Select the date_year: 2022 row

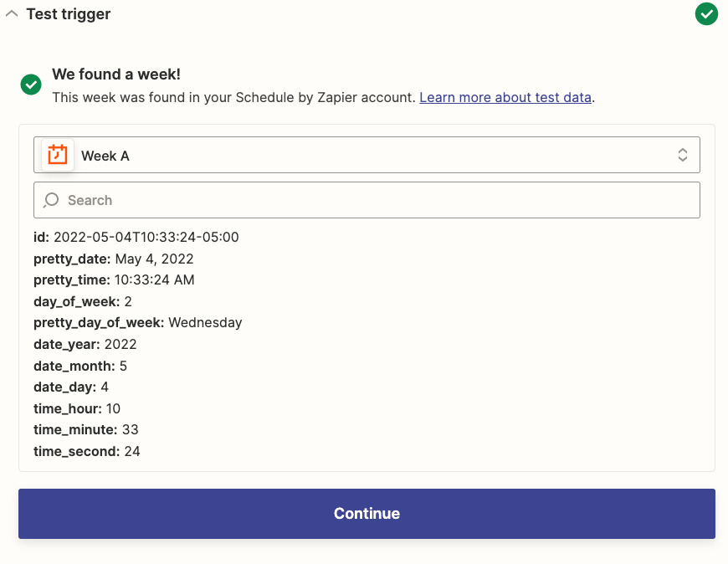tap(85, 345)
